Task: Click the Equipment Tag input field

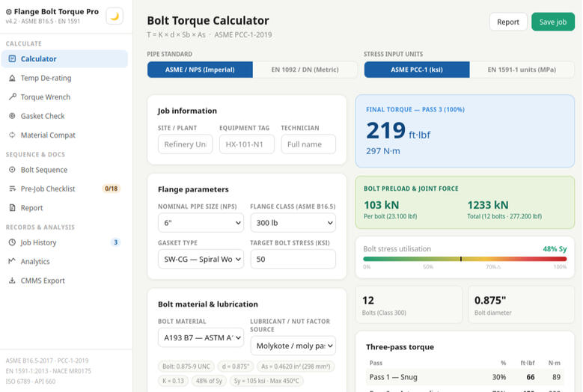Action: (247, 144)
